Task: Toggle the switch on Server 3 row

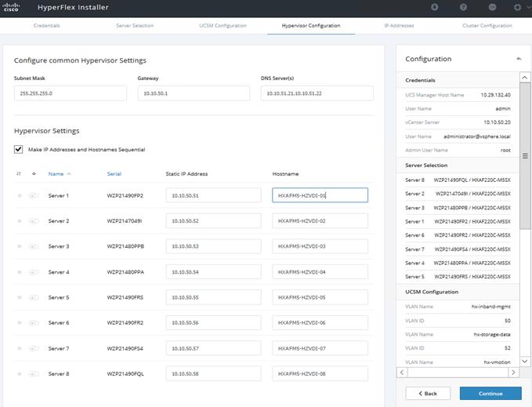Action: 33,246
